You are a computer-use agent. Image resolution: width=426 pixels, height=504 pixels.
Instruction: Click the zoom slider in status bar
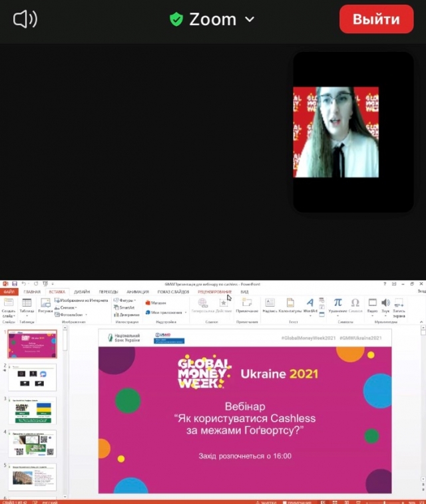385,502
